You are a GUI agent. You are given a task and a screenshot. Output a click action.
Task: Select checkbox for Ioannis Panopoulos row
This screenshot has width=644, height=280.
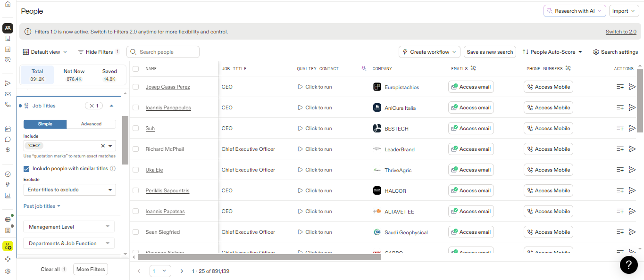(136, 107)
